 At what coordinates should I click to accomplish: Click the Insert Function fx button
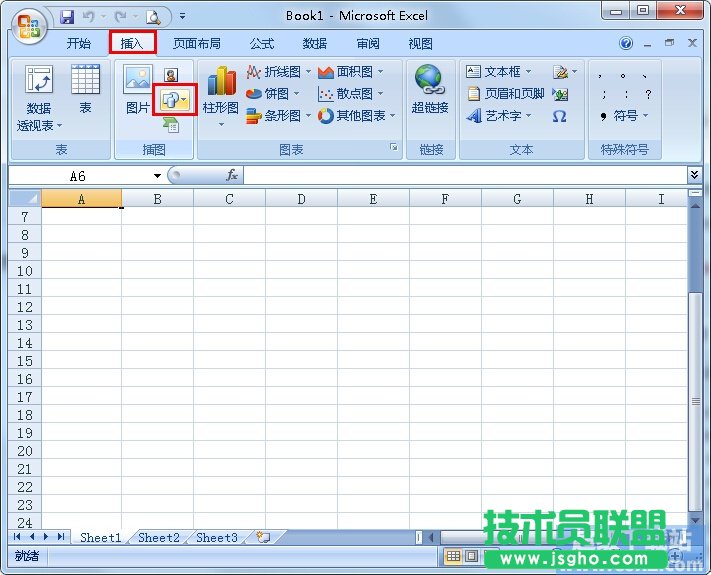[x=232, y=175]
